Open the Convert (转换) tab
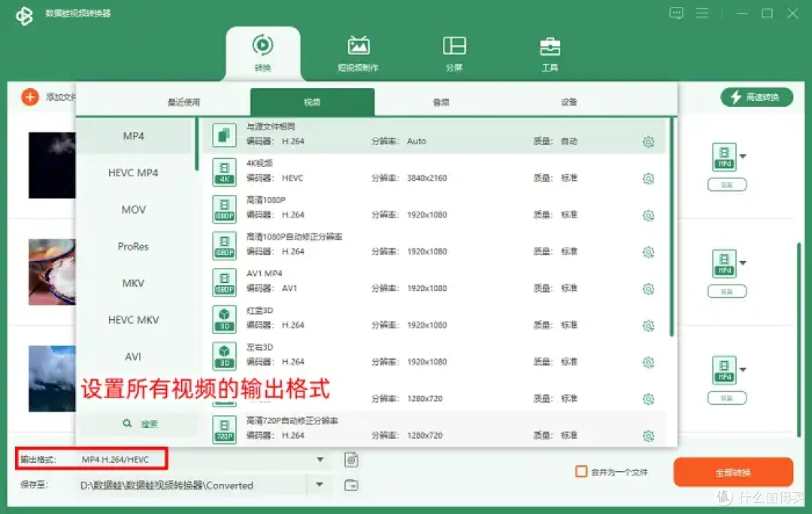Image resolution: width=812 pixels, height=514 pixels. [x=262, y=53]
